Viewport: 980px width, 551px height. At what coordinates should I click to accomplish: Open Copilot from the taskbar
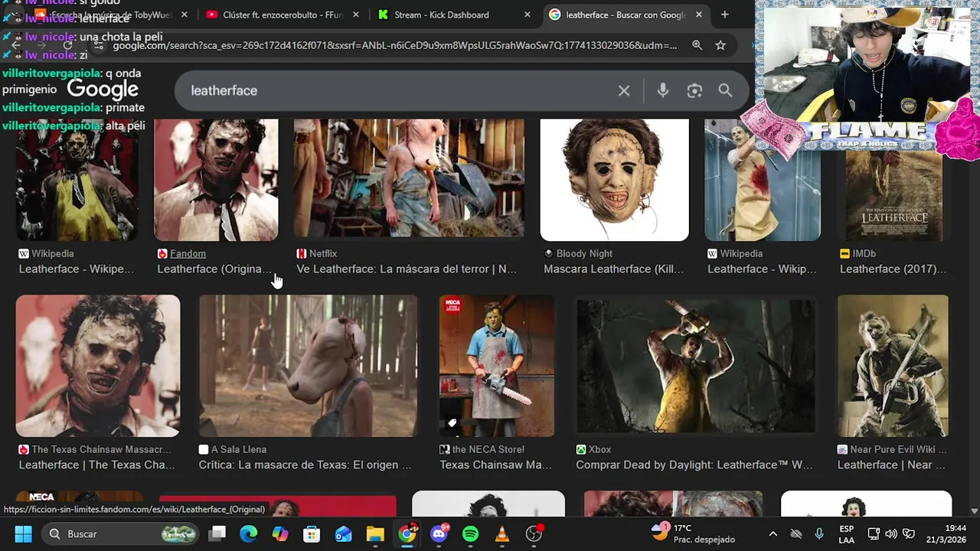tap(280, 533)
